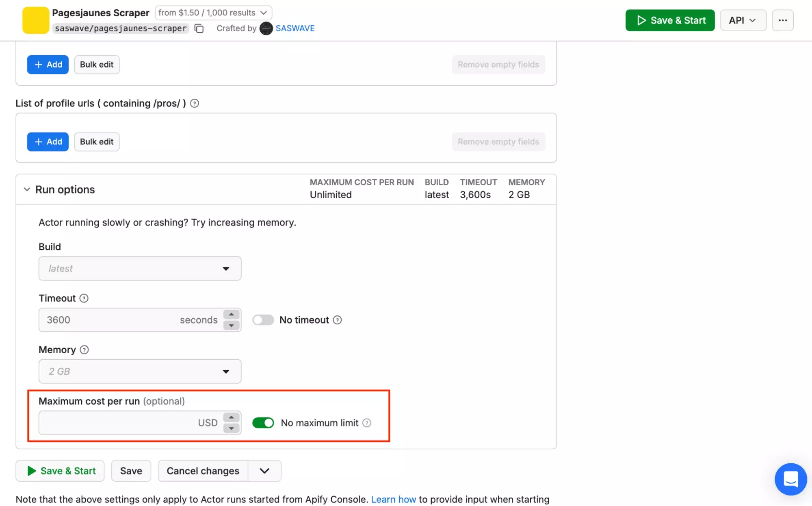812x506 pixels.
Task: Click the Pagesjaunes Scraper title text
Action: coord(101,13)
